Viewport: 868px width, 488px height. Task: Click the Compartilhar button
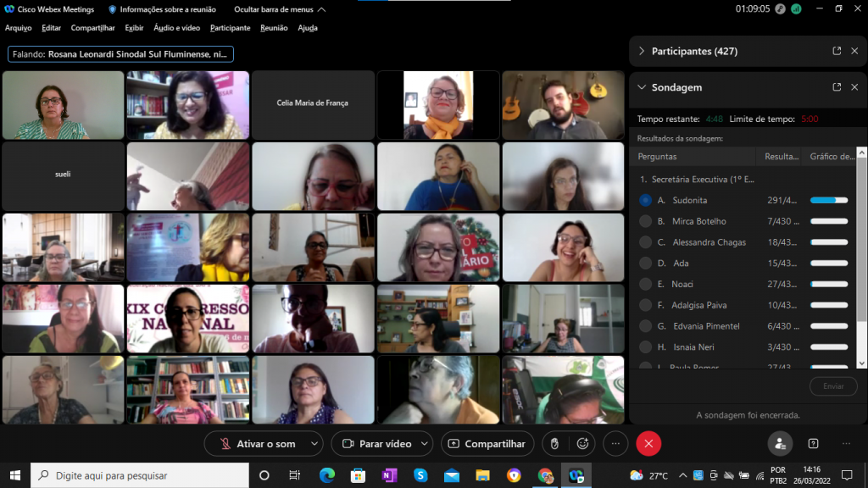[x=487, y=443]
